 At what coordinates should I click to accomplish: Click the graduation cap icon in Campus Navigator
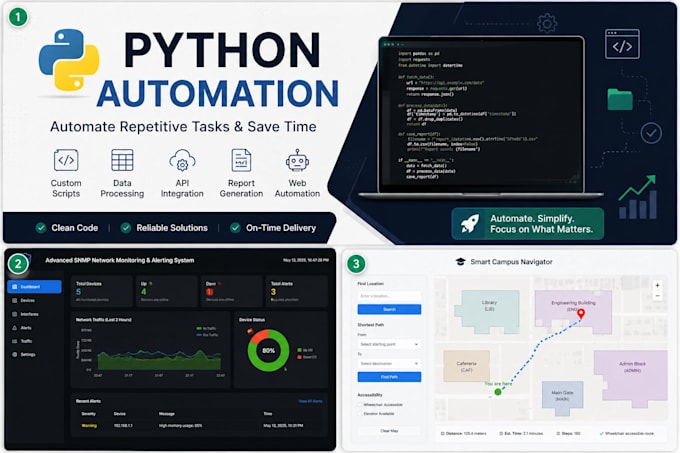click(461, 261)
